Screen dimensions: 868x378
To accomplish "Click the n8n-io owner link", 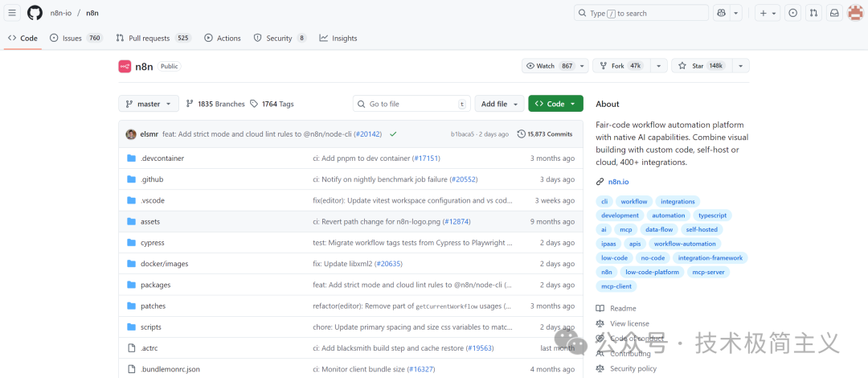I will 61,13.
